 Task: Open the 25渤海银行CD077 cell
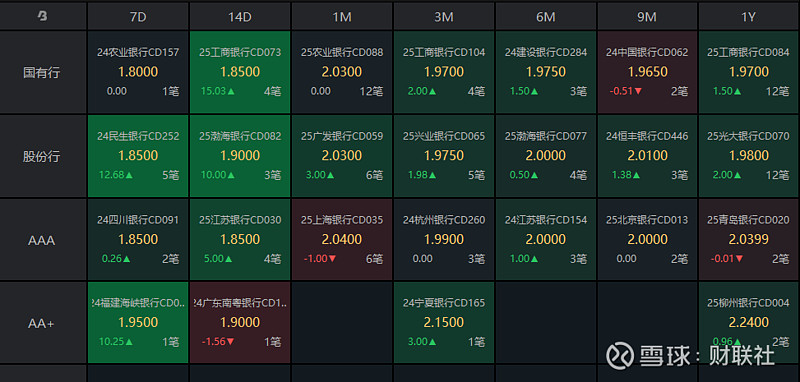coord(546,156)
